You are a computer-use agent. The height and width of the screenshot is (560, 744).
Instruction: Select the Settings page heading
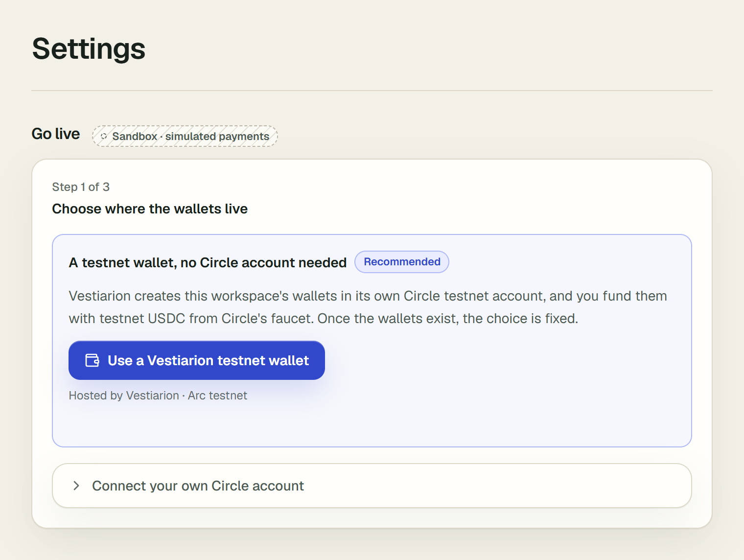(89, 49)
